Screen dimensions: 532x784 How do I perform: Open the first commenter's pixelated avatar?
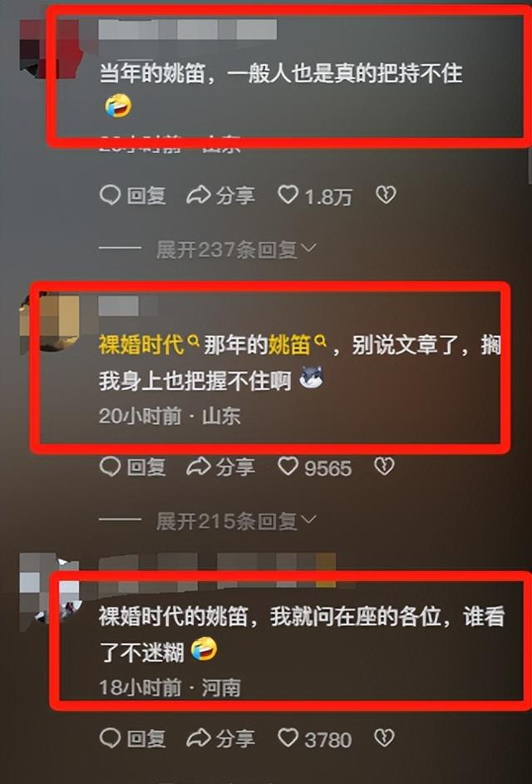click(x=50, y=49)
